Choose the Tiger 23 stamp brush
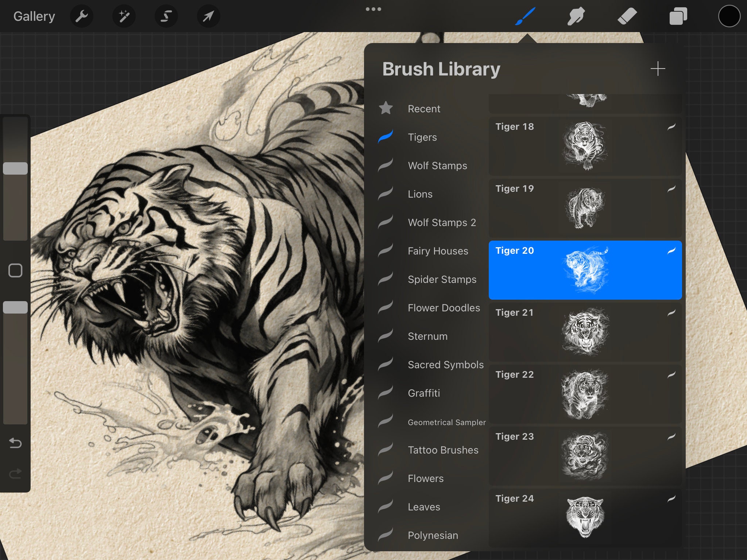The height and width of the screenshot is (560, 747). click(585, 456)
